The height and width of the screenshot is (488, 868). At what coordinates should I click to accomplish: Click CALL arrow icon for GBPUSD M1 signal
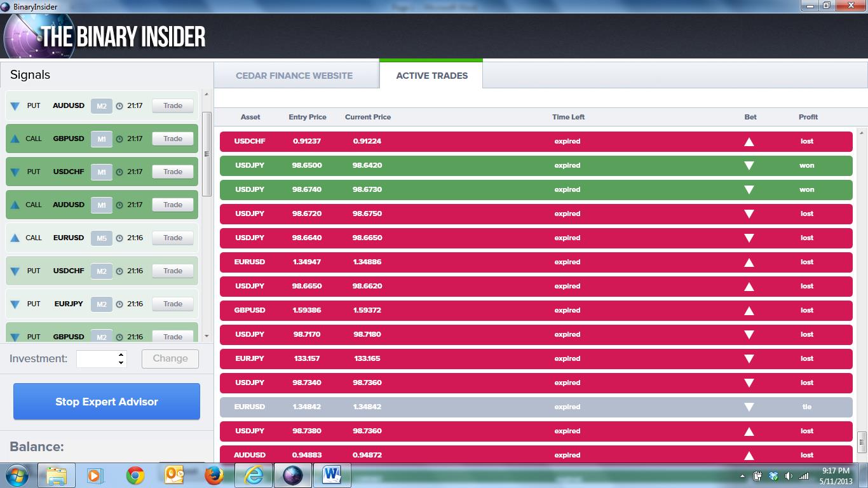(15, 139)
